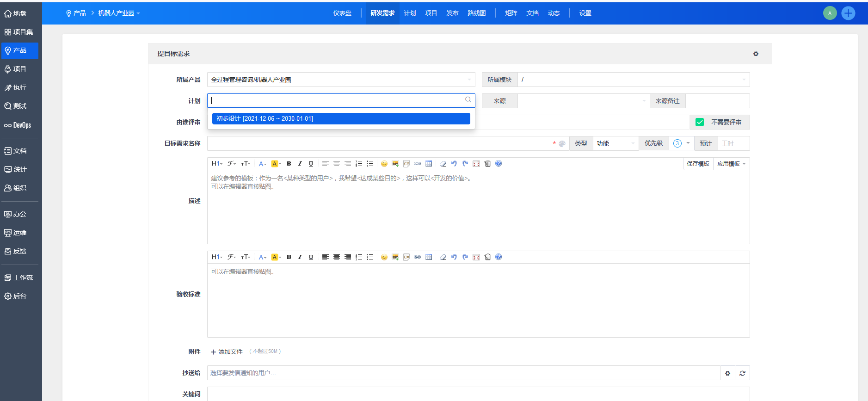Open the 类型 dropdown showing 功能
Viewport: 868px width, 401px height.
point(615,144)
